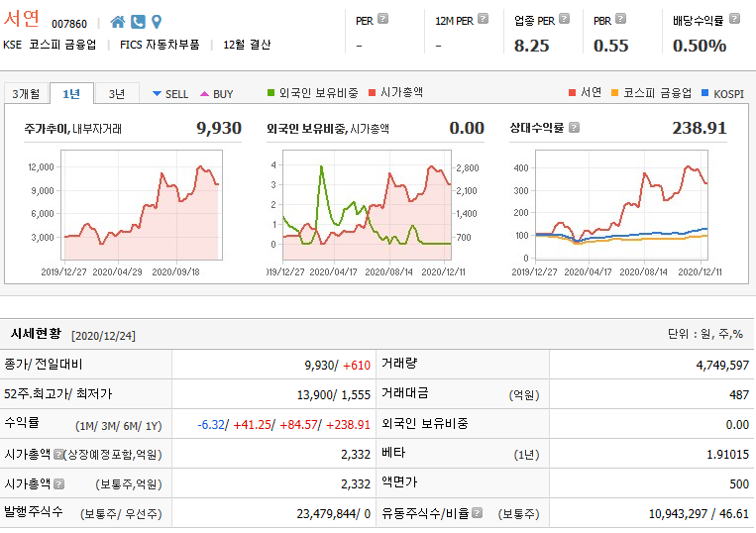
Task: Open the PBR help question icon
Action: (x=621, y=19)
